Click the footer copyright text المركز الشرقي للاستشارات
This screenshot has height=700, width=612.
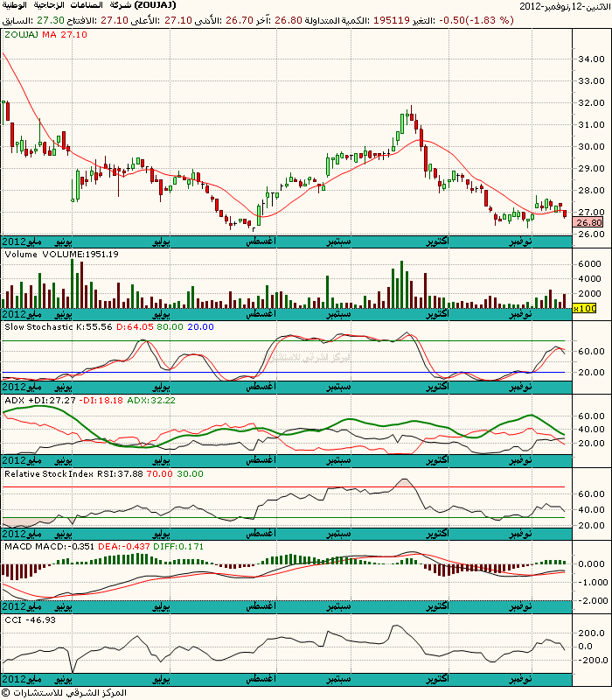coord(64,693)
